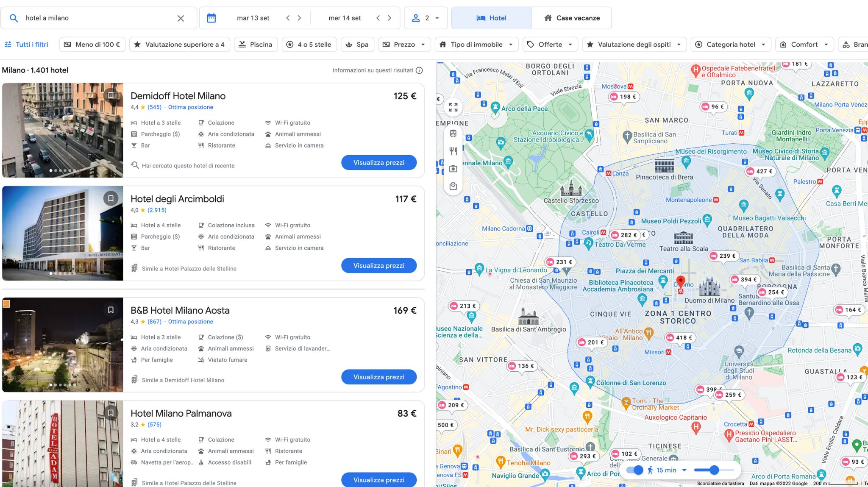The width and height of the screenshot is (868, 487).
Task: Expand the map to fullscreen
Action: 453,107
